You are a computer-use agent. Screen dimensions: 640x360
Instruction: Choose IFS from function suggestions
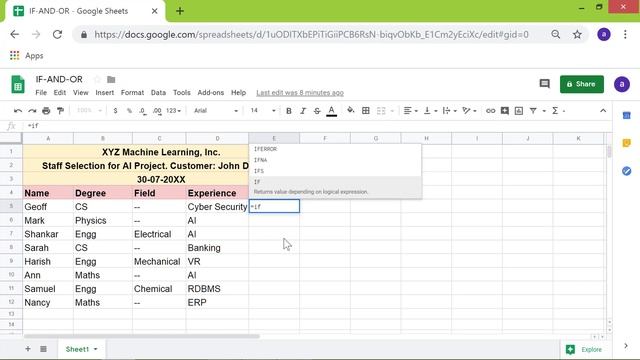click(335, 171)
